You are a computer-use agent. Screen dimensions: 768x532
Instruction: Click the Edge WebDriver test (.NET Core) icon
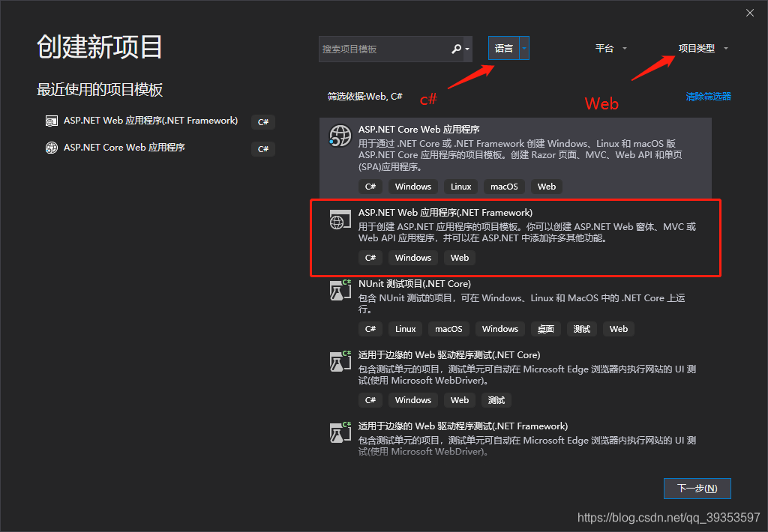pyautogui.click(x=340, y=361)
